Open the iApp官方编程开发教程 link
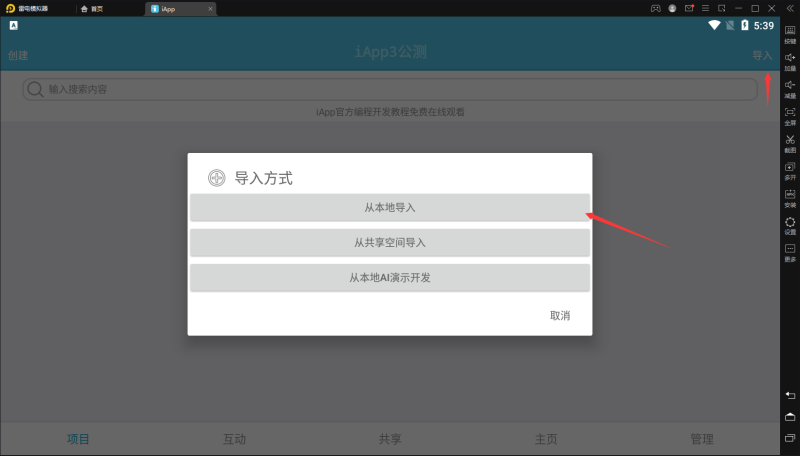800x456 pixels. pos(390,112)
